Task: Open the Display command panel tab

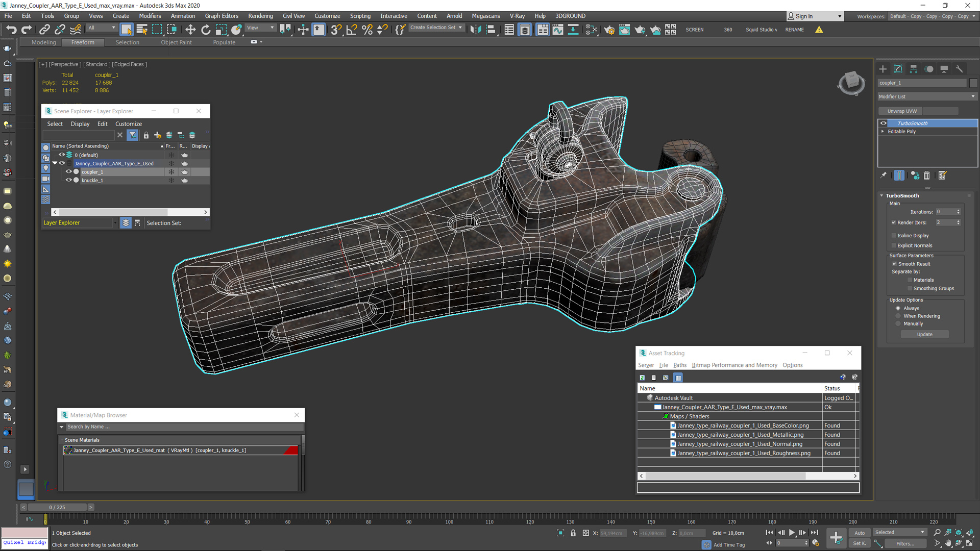Action: click(944, 69)
